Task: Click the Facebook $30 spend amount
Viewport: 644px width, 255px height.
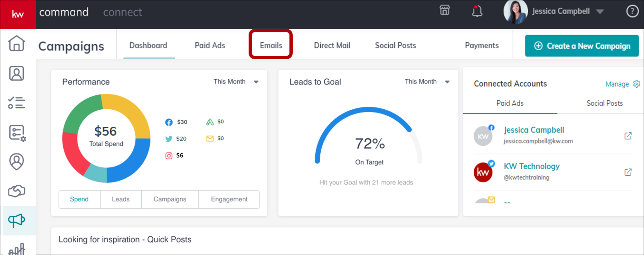Action: [182, 122]
